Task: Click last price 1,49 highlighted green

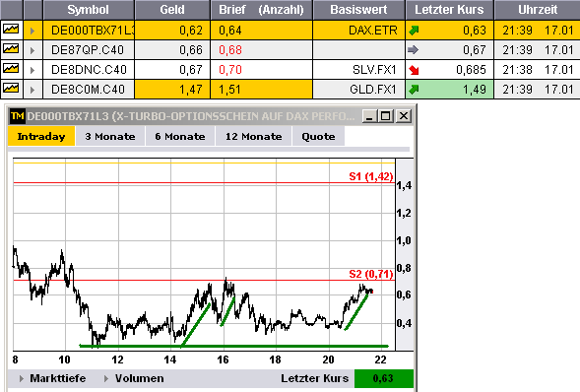Action: pos(475,89)
